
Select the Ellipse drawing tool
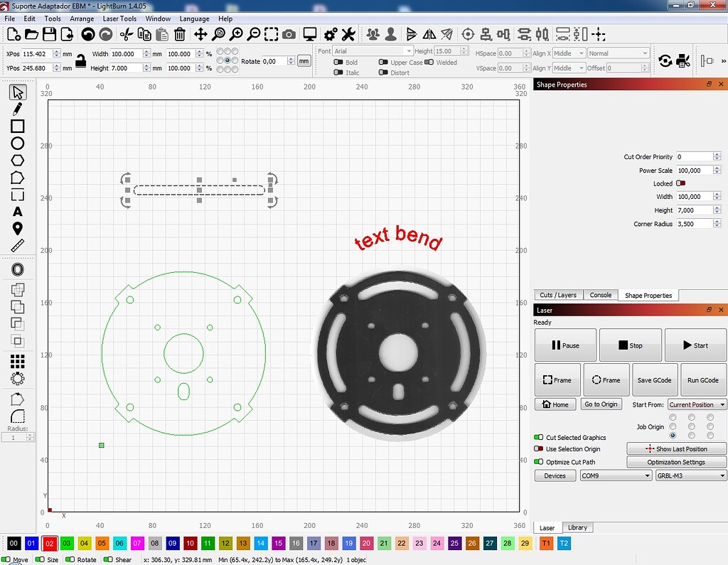[x=18, y=143]
